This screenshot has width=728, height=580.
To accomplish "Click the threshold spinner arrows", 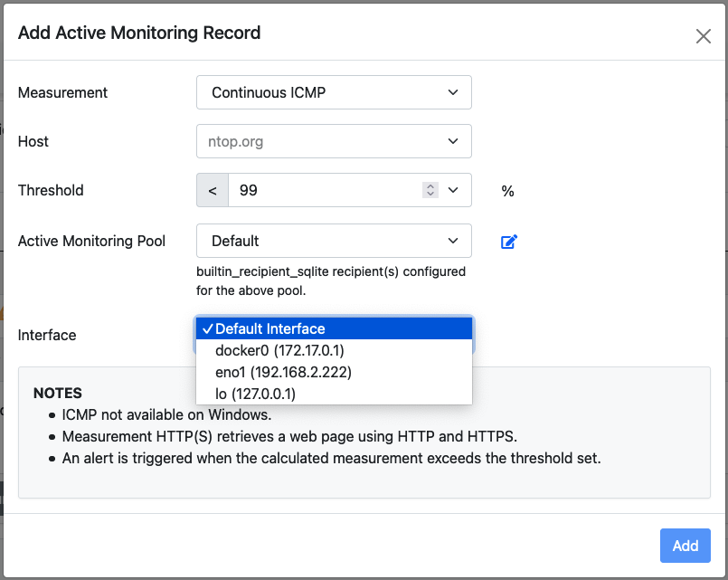I will [430, 190].
